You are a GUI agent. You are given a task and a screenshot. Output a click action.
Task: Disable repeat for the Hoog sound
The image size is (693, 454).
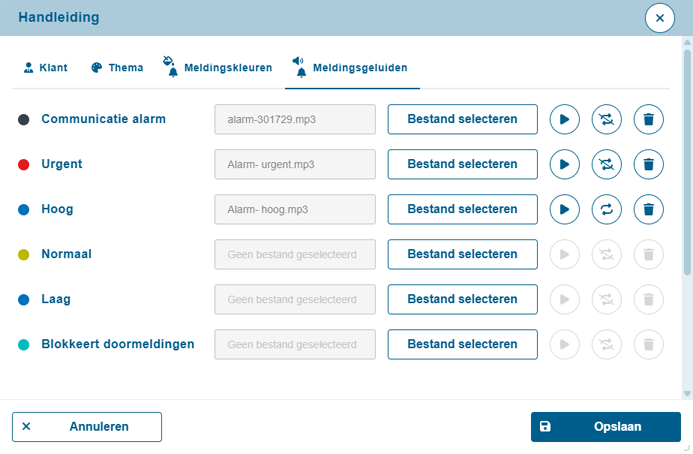[x=606, y=210]
